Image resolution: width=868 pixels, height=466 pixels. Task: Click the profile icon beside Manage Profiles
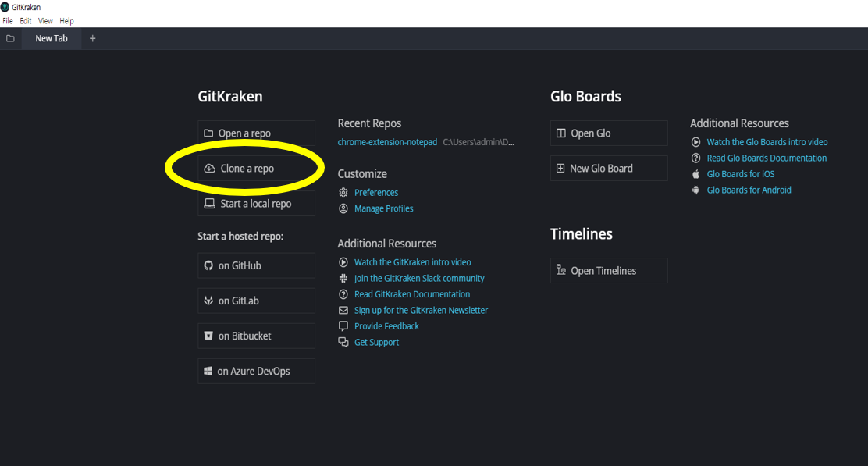pyautogui.click(x=343, y=208)
